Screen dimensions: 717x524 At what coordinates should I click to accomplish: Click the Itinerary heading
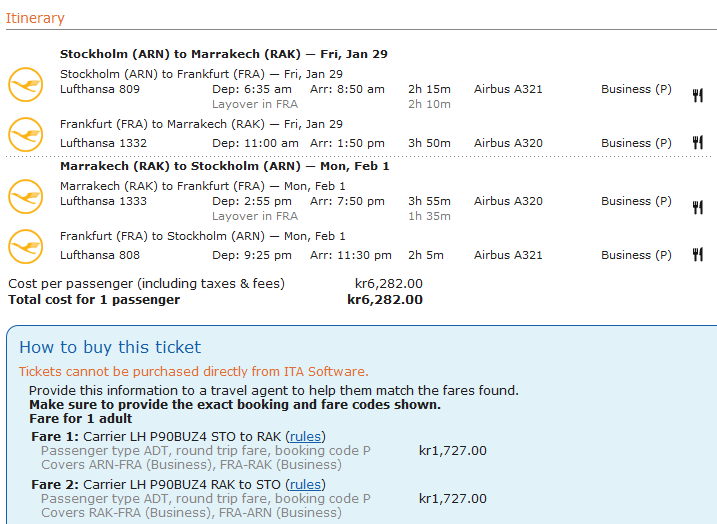pyautogui.click(x=35, y=18)
